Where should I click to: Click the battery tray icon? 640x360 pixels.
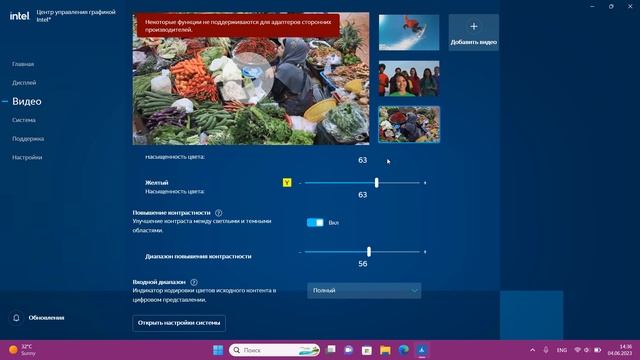click(597, 350)
